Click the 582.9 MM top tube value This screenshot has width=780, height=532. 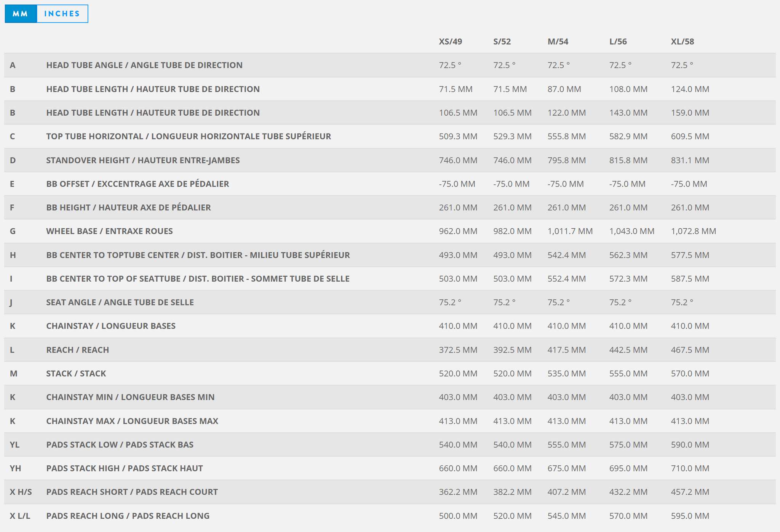[628, 136]
